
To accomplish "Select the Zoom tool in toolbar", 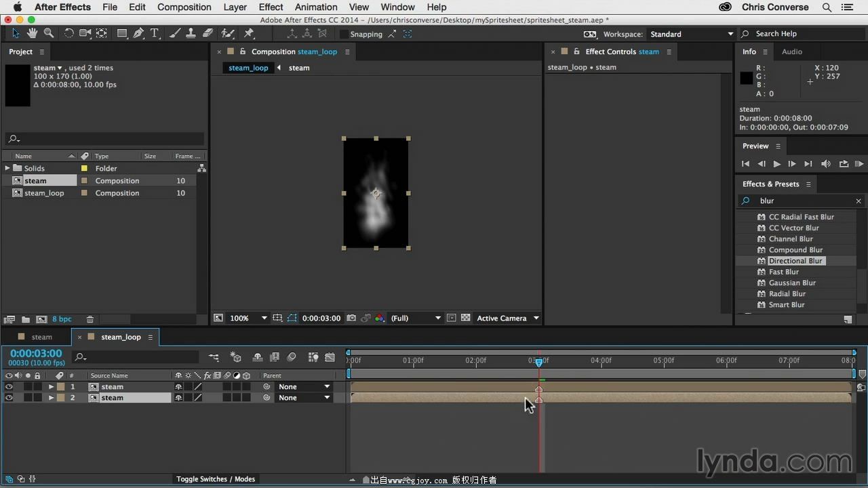I will point(49,33).
